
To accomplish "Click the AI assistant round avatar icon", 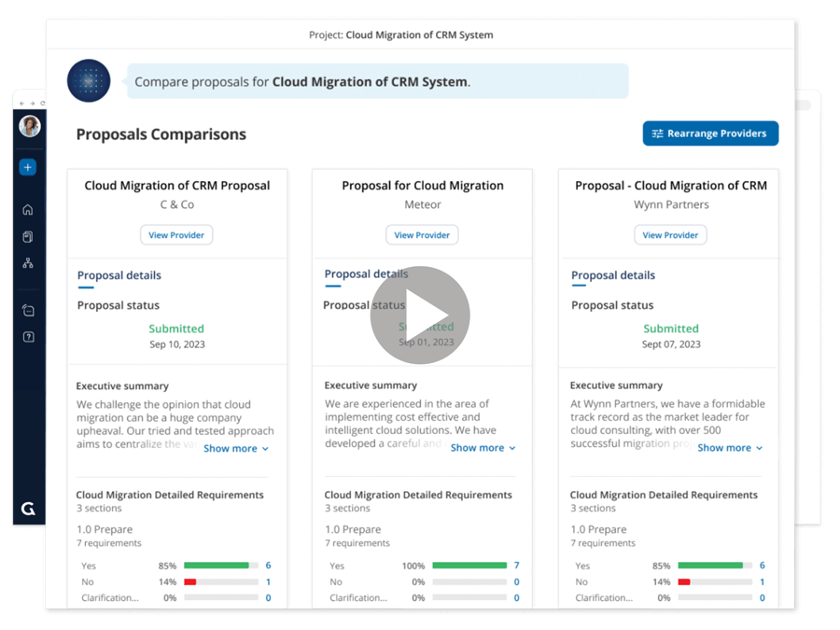I will [89, 81].
